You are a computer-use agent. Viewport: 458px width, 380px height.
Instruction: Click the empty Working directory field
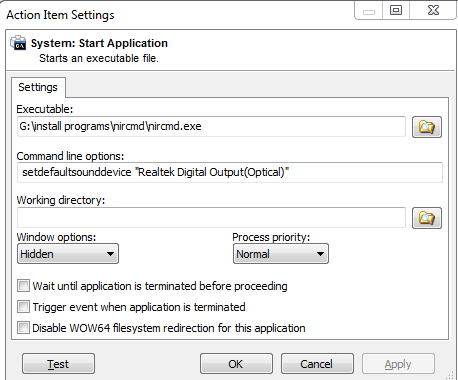coord(211,217)
